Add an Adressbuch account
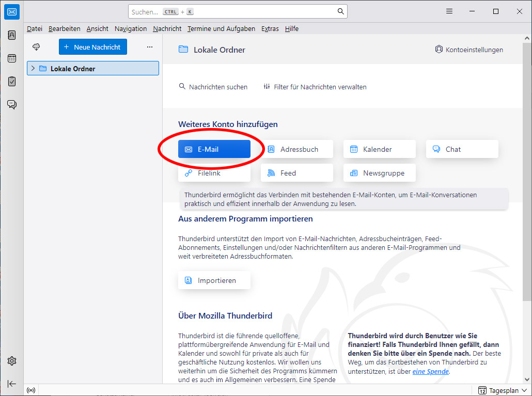The height and width of the screenshot is (396, 532). 297,149
